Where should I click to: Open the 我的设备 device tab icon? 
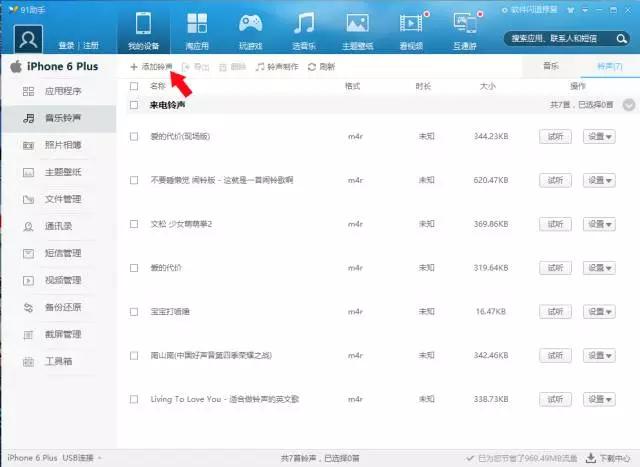144,24
